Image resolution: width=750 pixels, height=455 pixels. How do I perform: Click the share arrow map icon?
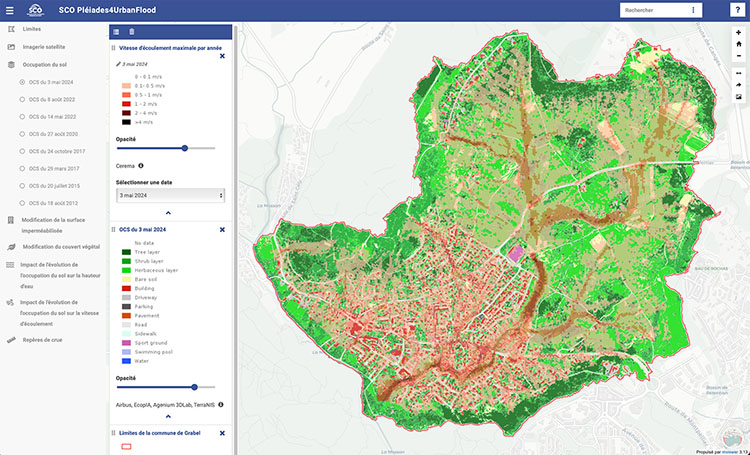point(738,85)
